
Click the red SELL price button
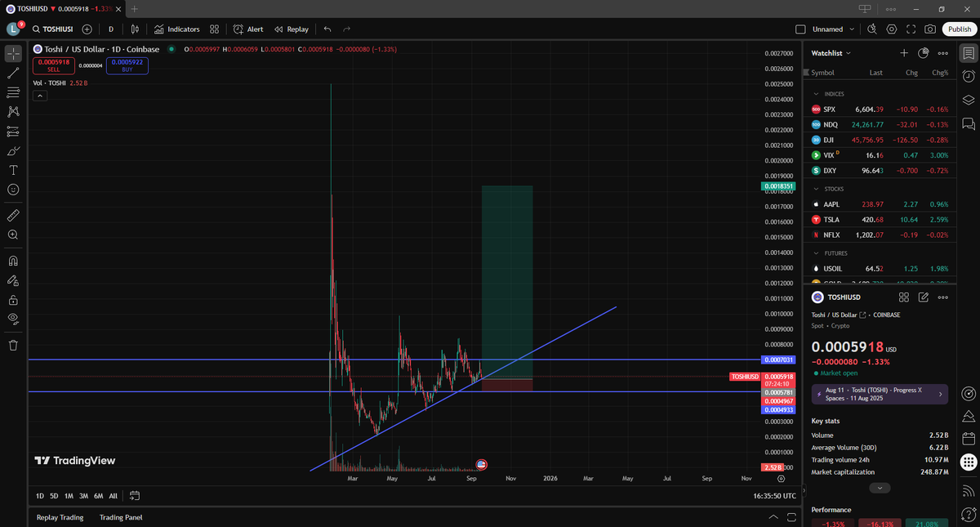pyautogui.click(x=54, y=65)
